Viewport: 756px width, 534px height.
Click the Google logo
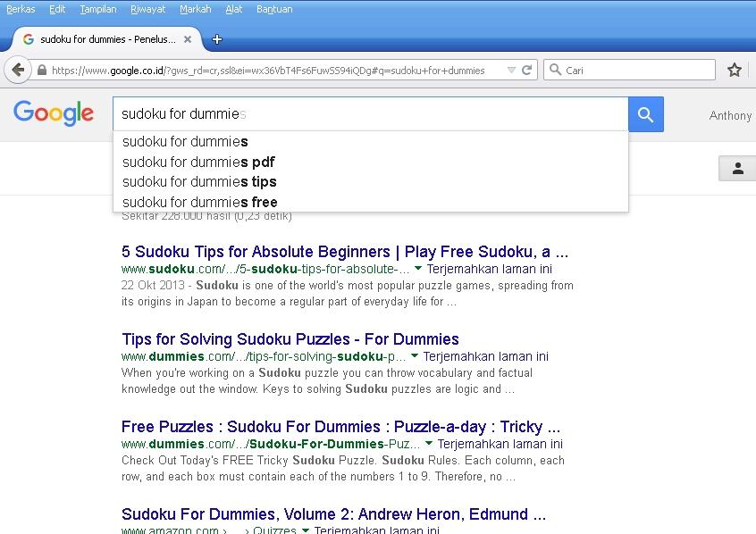tap(54, 113)
